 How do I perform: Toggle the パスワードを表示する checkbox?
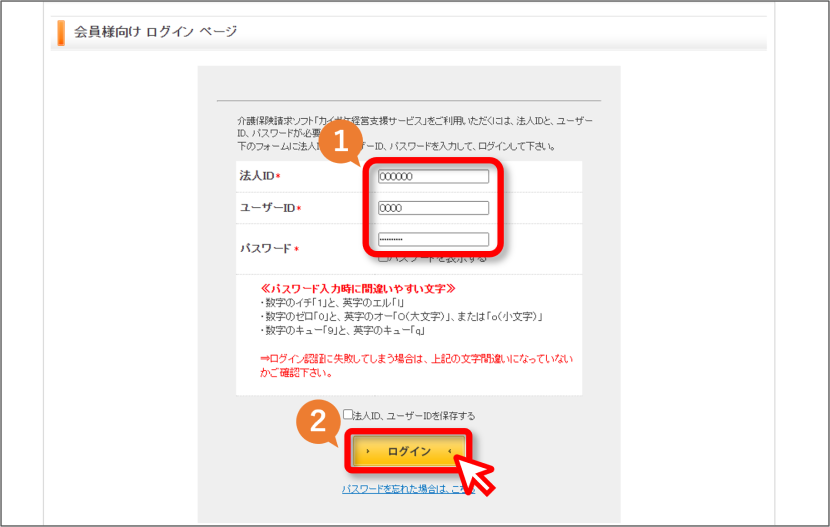383,259
